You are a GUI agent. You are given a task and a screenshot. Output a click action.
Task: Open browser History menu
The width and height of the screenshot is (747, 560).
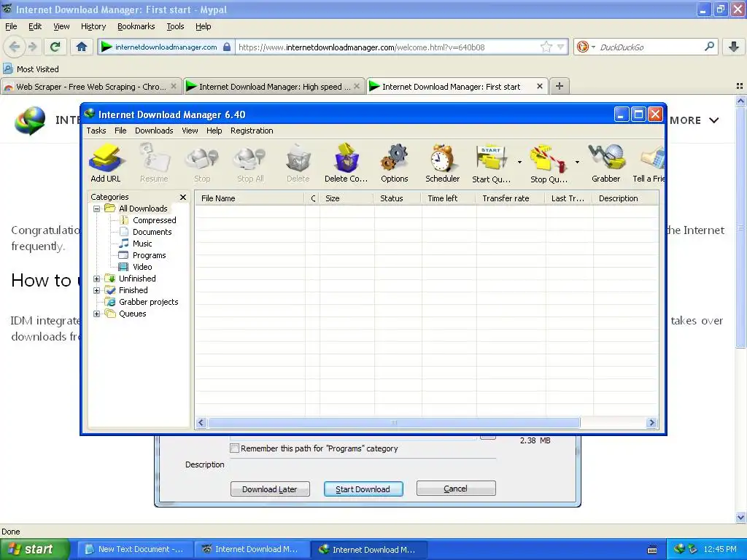[93, 26]
